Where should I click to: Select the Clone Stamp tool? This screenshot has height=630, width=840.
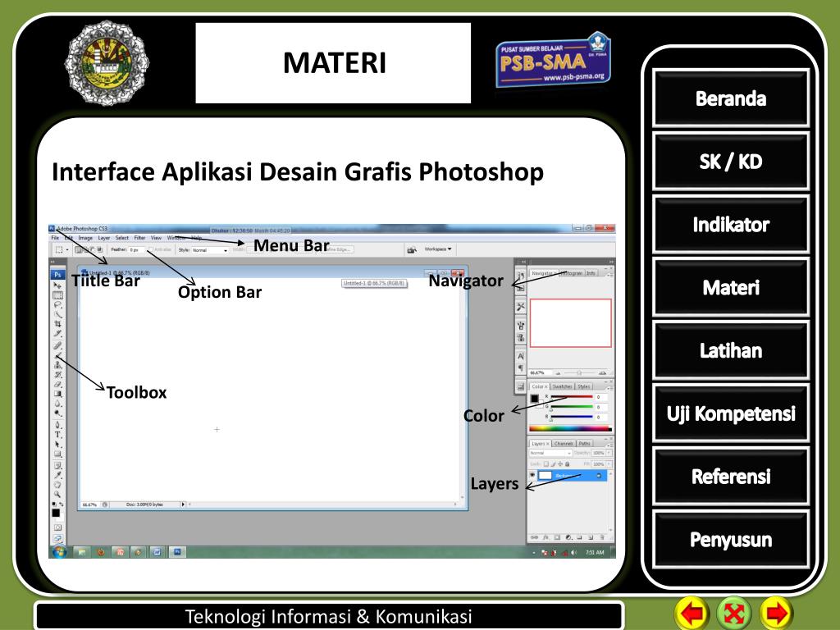tap(57, 365)
